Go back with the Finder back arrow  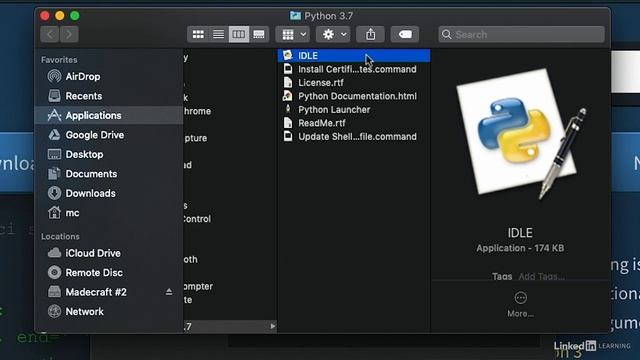tap(50, 34)
